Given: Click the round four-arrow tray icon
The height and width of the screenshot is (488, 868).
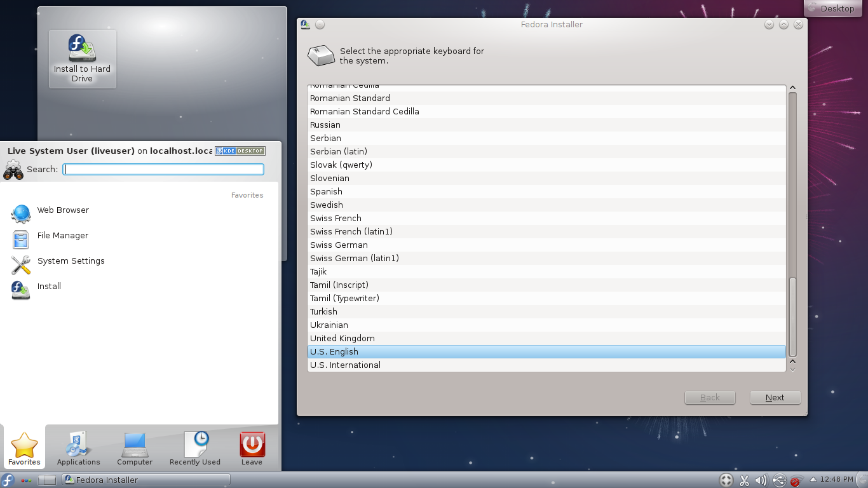Looking at the screenshot, I should click(726, 480).
